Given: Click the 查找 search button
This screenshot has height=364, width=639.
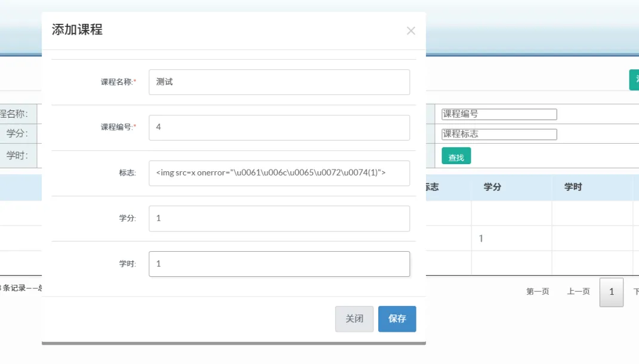Looking at the screenshot, I should [456, 156].
